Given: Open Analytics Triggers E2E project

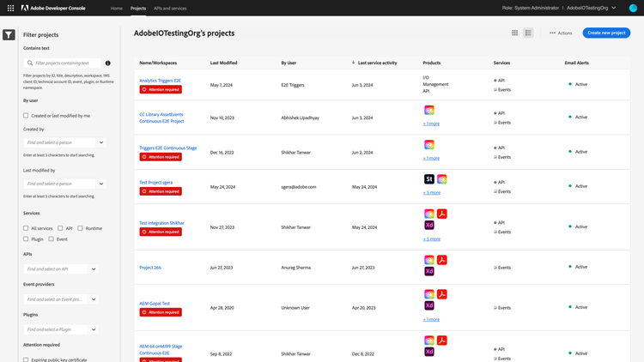Looking at the screenshot, I should (x=161, y=81).
